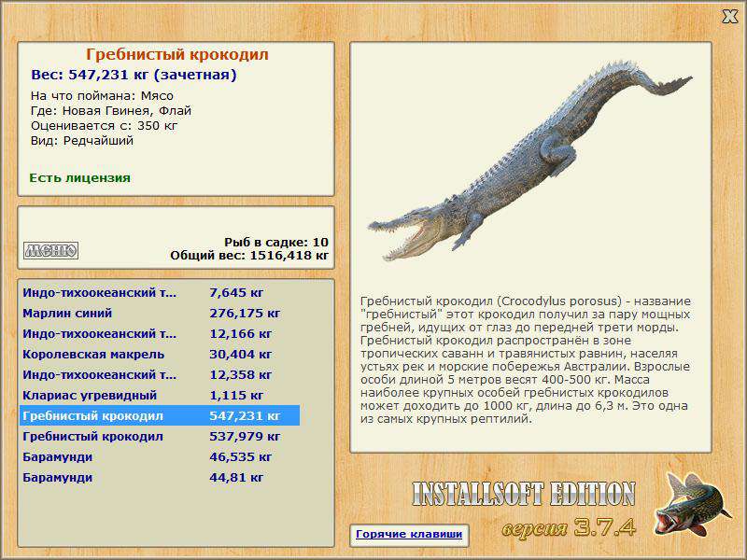Select the Гребнистый крокодил 537,979 кг row
This screenshot has width=747, height=560.
pos(160,436)
